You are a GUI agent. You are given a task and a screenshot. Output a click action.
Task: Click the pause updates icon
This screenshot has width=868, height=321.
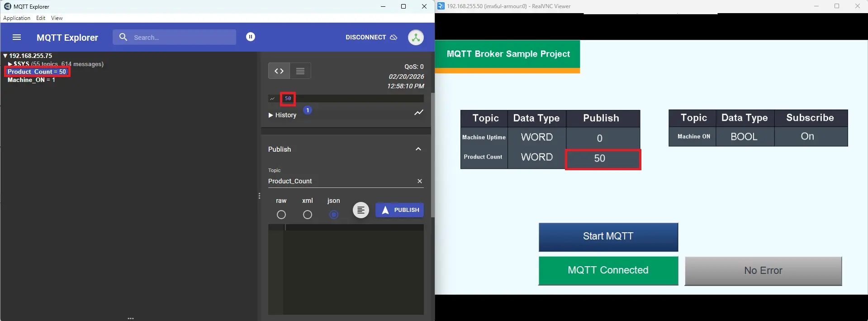(251, 37)
